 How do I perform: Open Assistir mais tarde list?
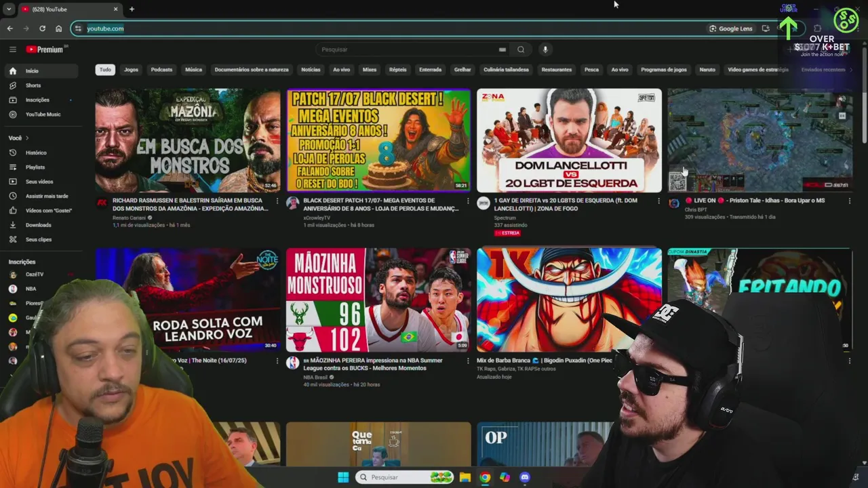click(x=41, y=196)
